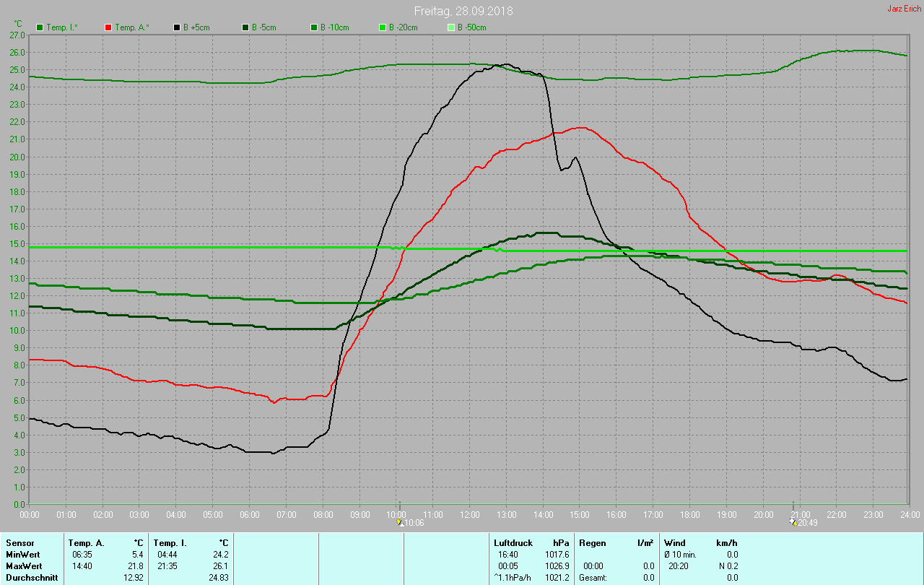Select the Temp. I. column in table

click(170, 542)
